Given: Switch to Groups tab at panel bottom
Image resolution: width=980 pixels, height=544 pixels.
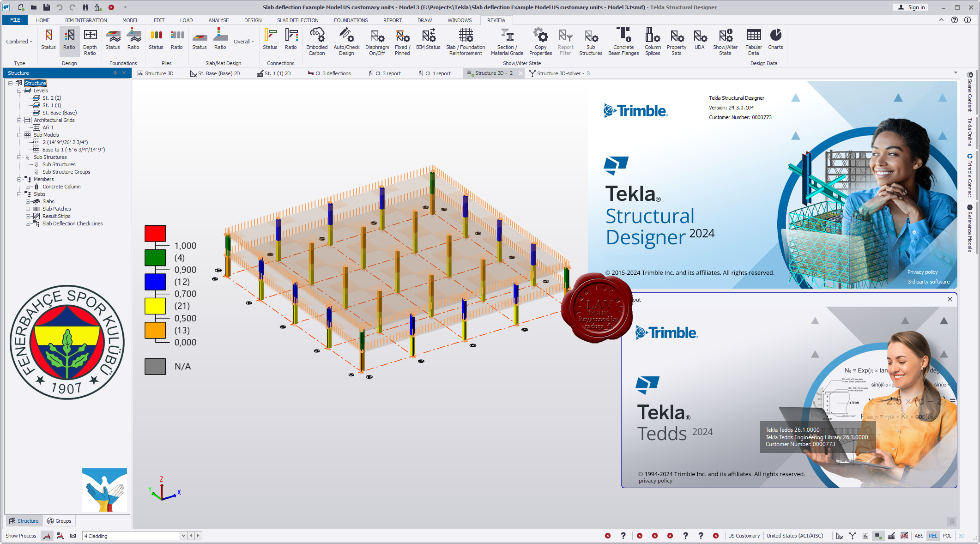Looking at the screenshot, I should point(59,521).
